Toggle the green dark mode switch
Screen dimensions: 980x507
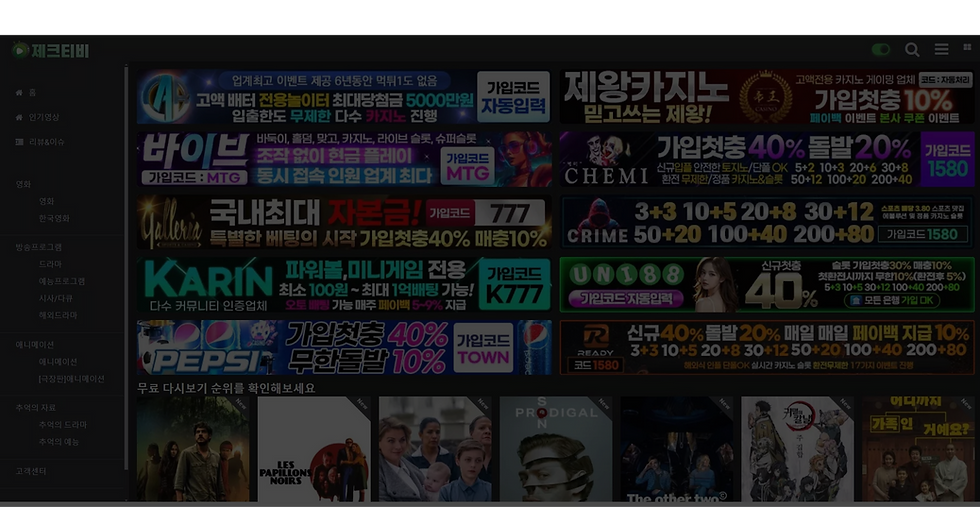point(881,49)
